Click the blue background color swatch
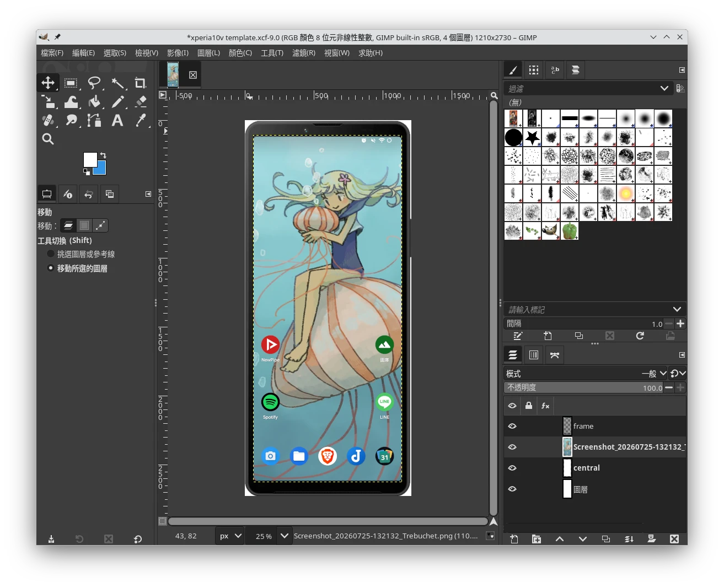The height and width of the screenshot is (588, 724). pyautogui.click(x=101, y=169)
